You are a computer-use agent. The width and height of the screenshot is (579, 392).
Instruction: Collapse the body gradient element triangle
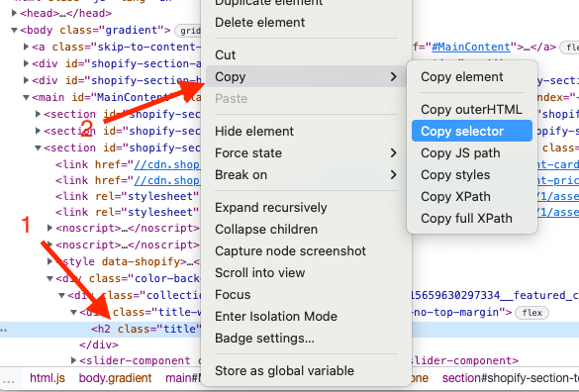[x=14, y=30]
